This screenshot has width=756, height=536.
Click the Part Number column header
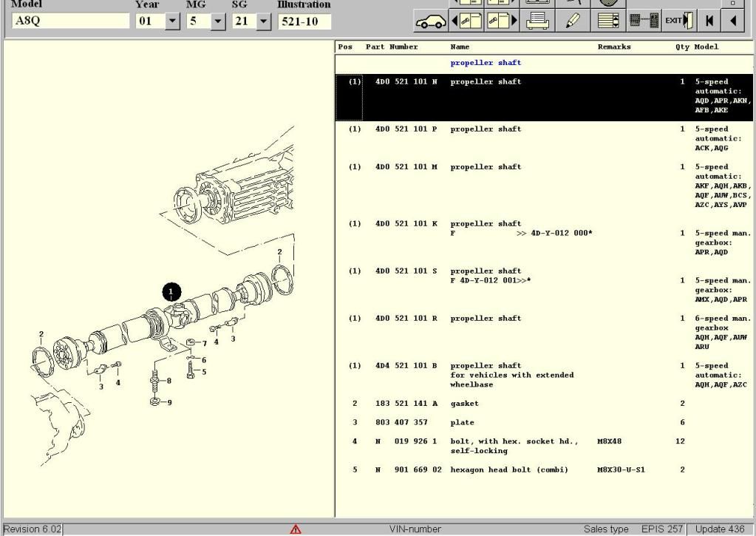[392, 47]
